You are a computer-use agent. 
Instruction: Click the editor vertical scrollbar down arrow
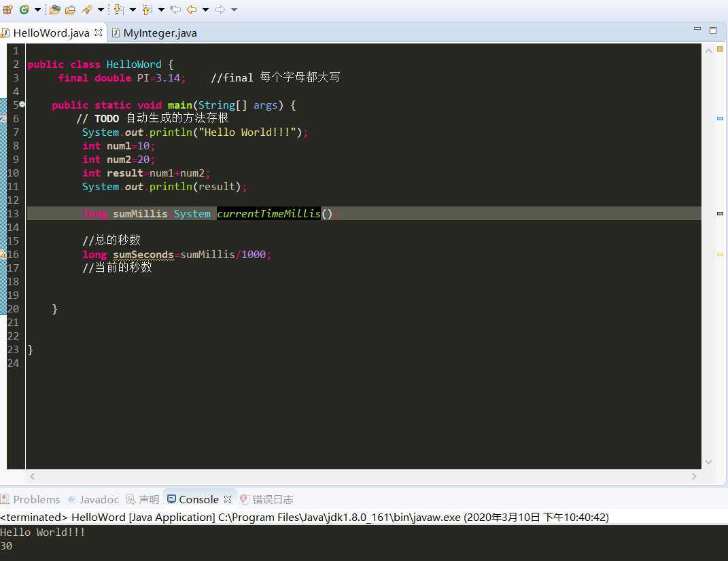(708, 462)
